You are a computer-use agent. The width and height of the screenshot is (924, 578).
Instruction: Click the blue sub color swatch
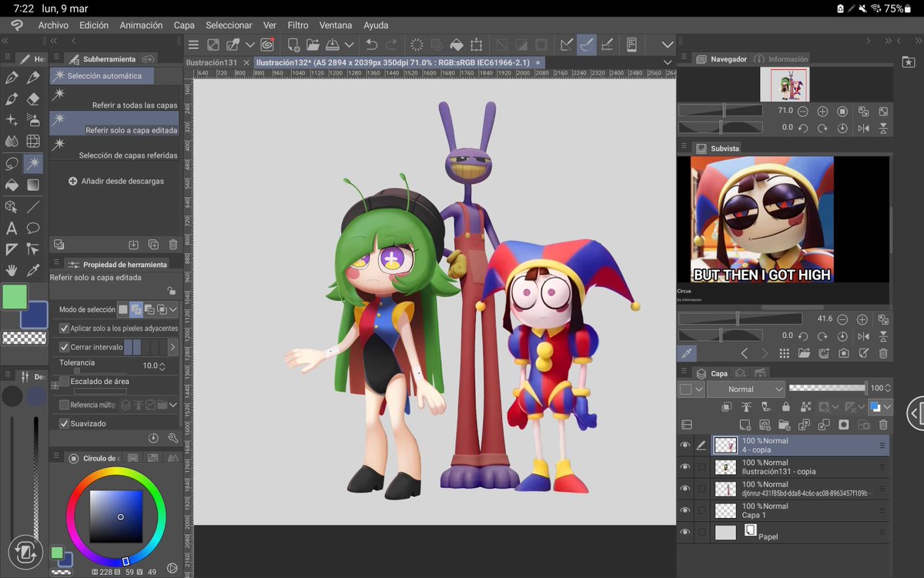[x=35, y=315]
